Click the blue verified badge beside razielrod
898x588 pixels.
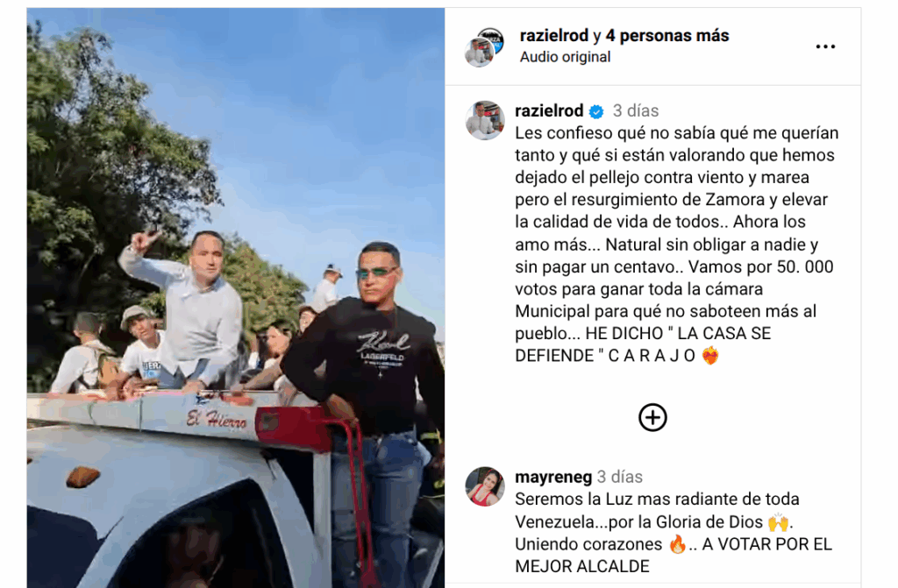[596, 111]
